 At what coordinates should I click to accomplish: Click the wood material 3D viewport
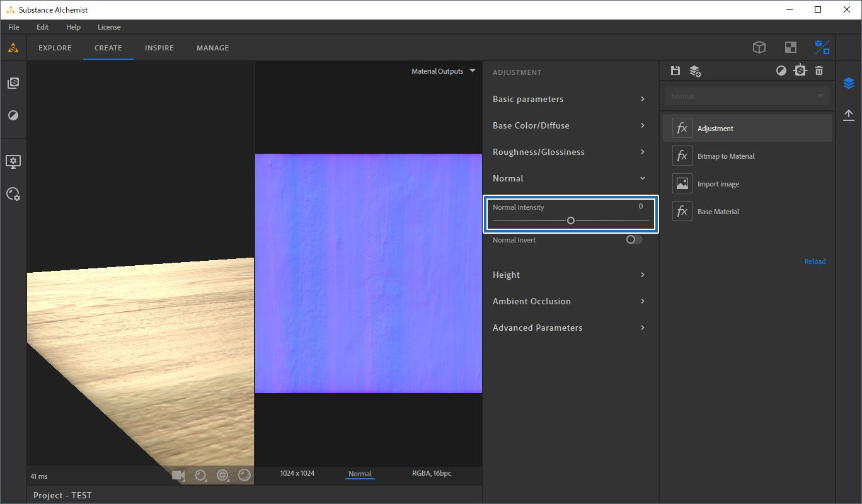[141, 273]
